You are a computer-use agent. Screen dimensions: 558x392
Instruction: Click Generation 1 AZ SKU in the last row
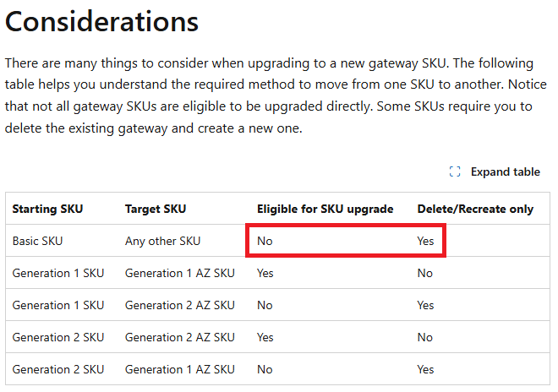(179, 369)
